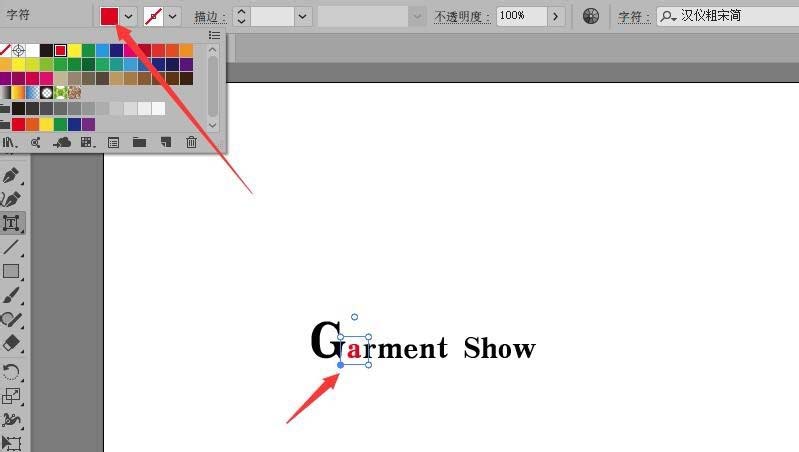Pick the fading sky blue gradient swatch
The image size is (799, 452).
click(x=33, y=92)
